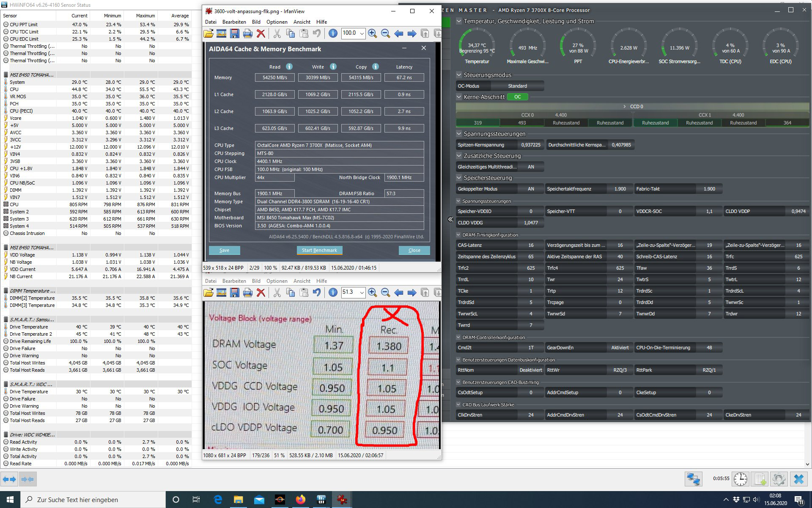
Task: Open zoom dropdown showing 100.0
Action: 362,33
